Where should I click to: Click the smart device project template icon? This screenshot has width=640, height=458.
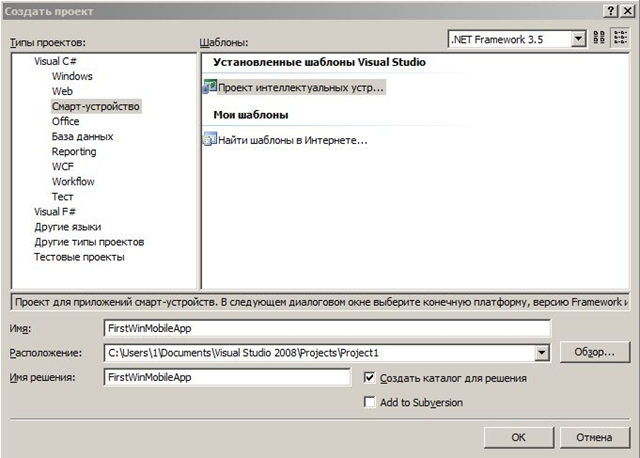coord(210,87)
